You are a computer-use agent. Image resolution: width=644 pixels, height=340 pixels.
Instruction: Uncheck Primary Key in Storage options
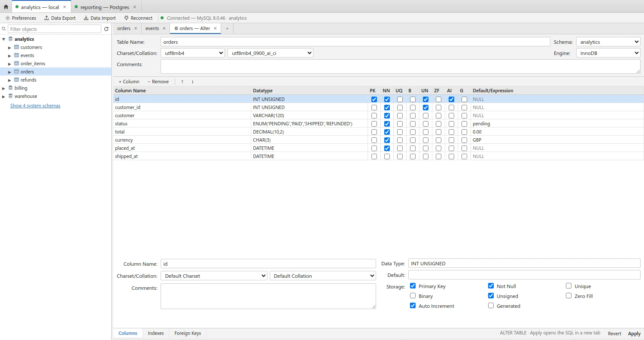click(413, 286)
